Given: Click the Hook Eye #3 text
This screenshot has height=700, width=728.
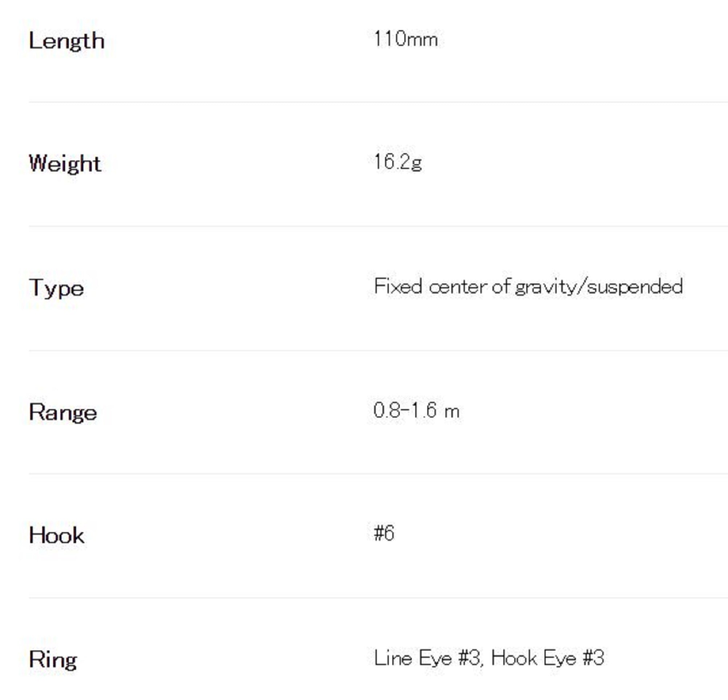Looking at the screenshot, I should point(547,658).
